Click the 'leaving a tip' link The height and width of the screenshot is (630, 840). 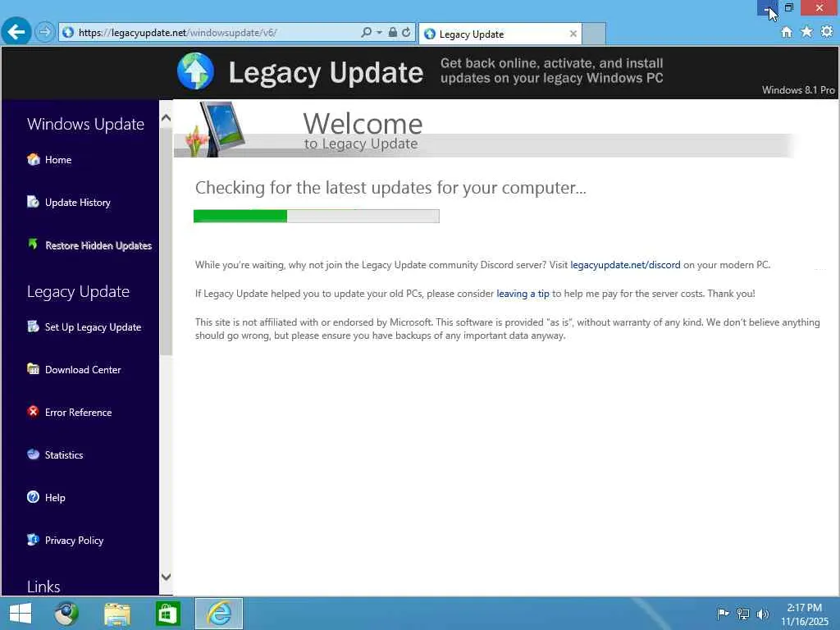tap(523, 294)
